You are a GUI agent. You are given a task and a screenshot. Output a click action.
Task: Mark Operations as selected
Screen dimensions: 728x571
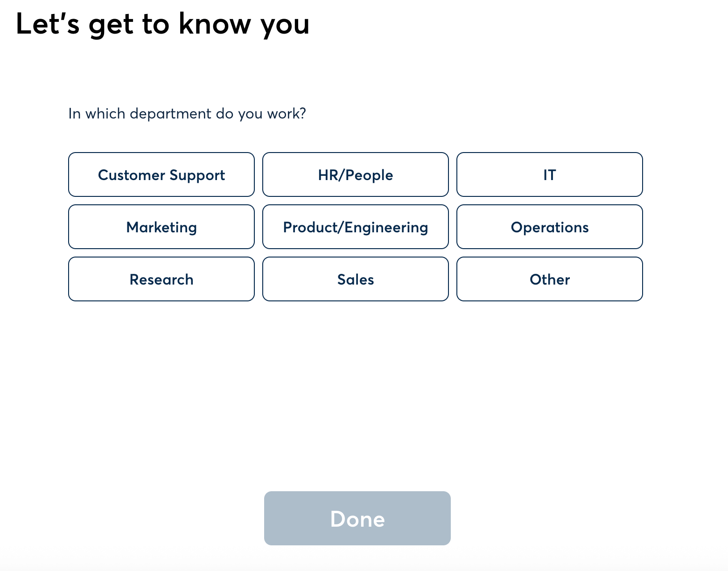click(x=549, y=227)
